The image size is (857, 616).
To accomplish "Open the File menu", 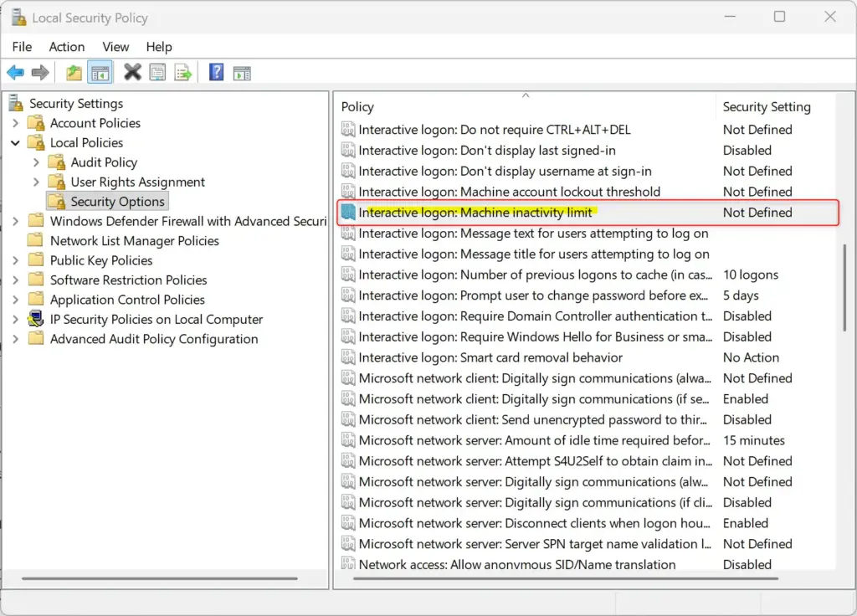I will tap(22, 47).
